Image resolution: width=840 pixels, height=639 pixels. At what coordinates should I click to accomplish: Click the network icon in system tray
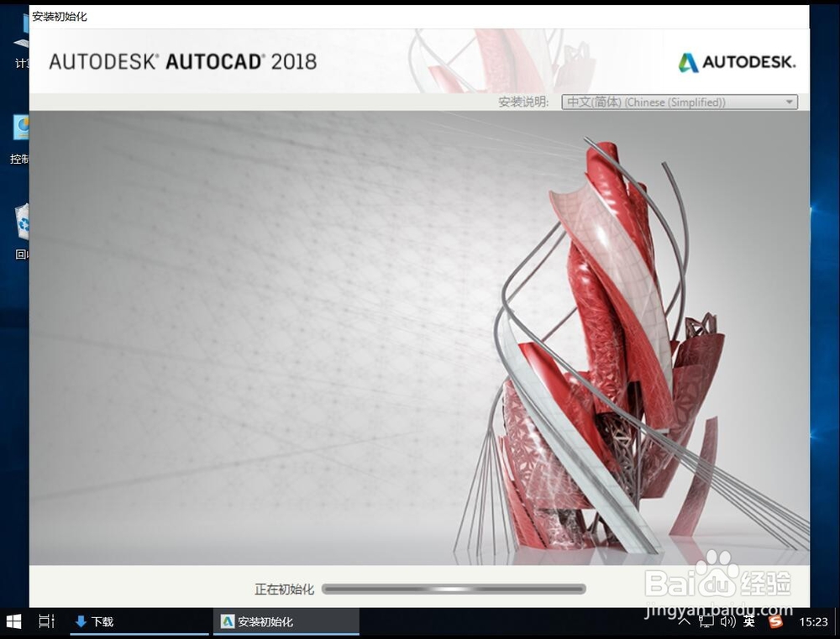[706, 621]
